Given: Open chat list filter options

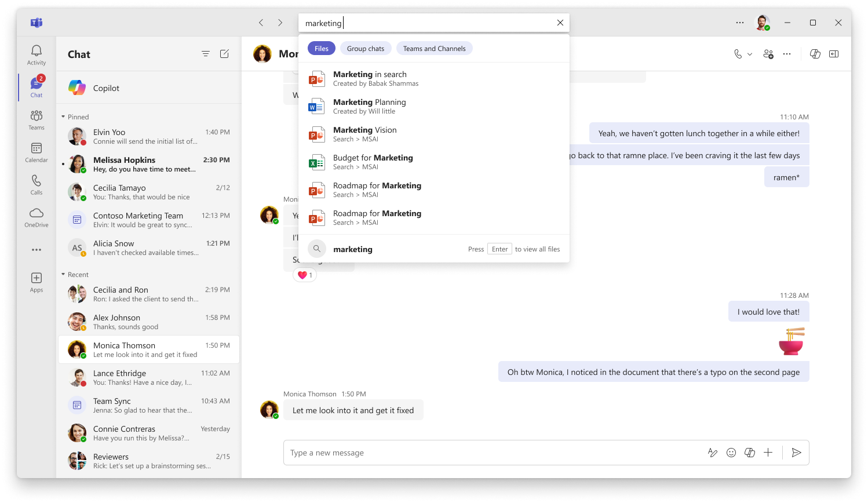Looking at the screenshot, I should [x=206, y=53].
